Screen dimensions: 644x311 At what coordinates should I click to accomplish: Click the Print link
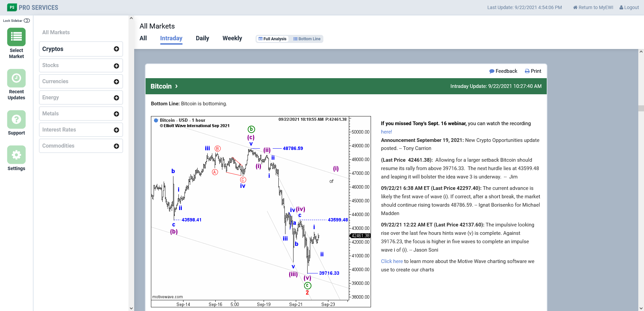tap(533, 71)
